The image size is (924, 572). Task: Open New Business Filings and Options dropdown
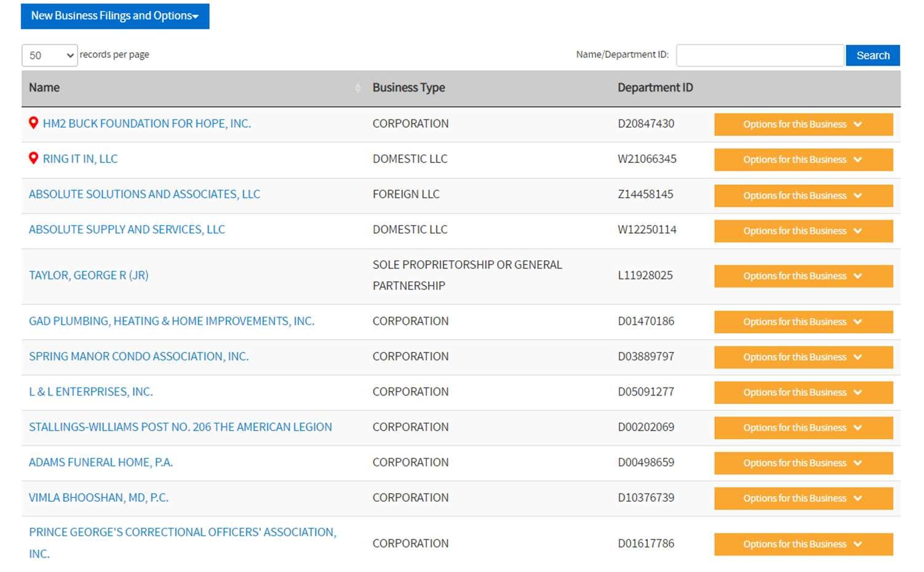click(115, 16)
